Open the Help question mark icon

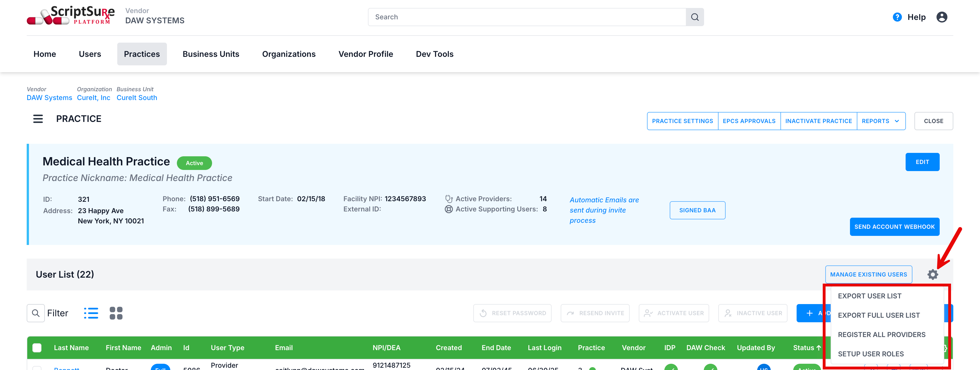[897, 17]
